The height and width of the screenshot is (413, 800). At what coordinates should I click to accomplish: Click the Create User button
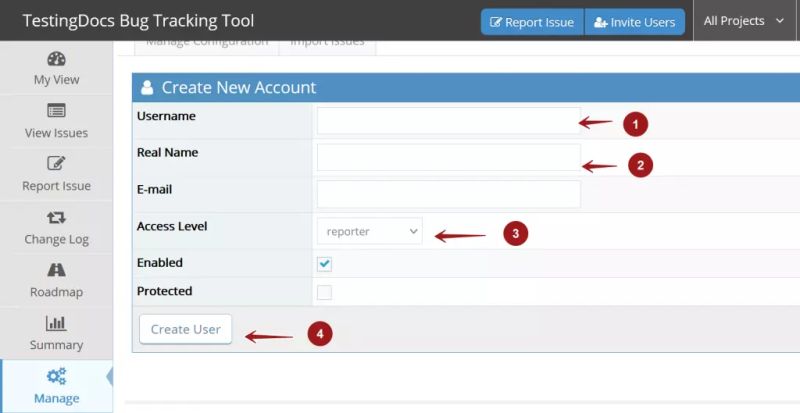pyautogui.click(x=185, y=329)
